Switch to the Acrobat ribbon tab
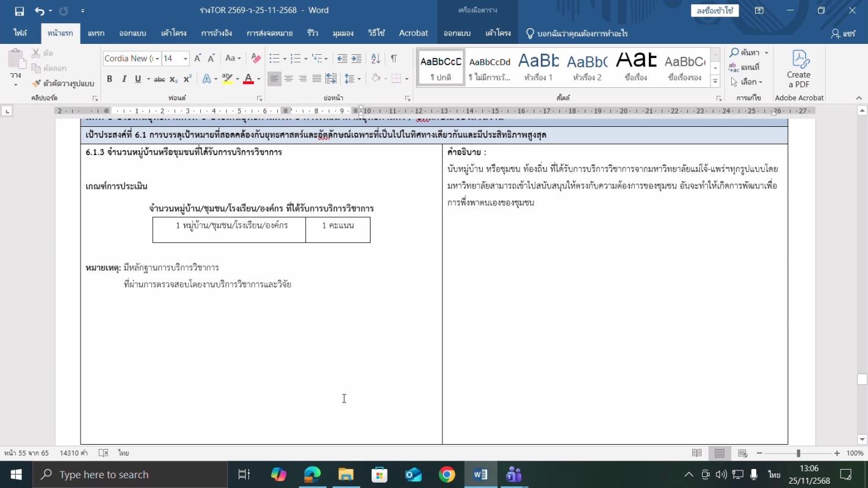This screenshot has height=488, width=868. click(413, 34)
